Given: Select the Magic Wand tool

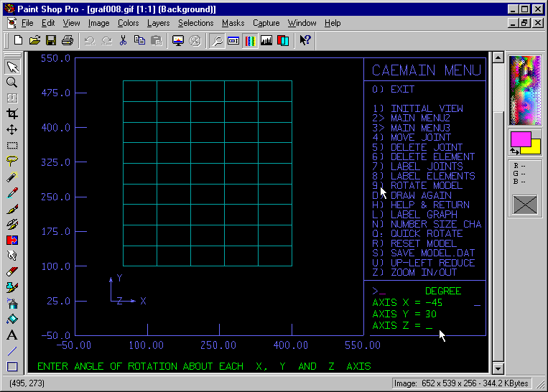Looking at the screenshot, I should click(x=11, y=177).
